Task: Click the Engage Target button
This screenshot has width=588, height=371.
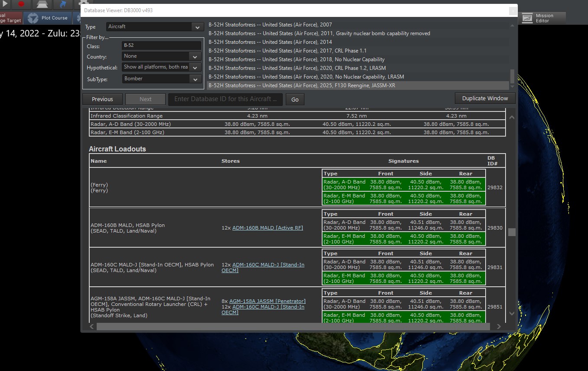Action: tap(11, 18)
